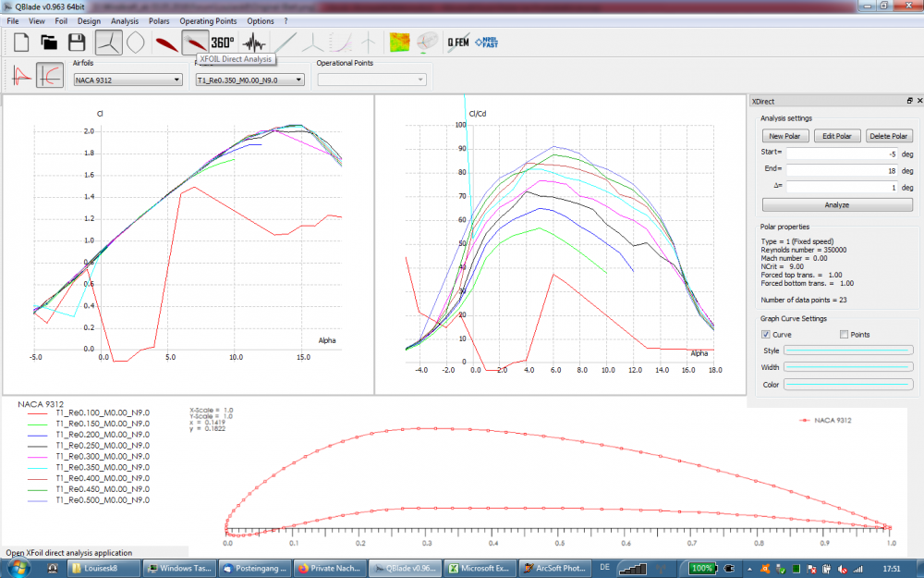924x578 pixels.
Task: Open the Operating Points menu
Action: coord(208,20)
